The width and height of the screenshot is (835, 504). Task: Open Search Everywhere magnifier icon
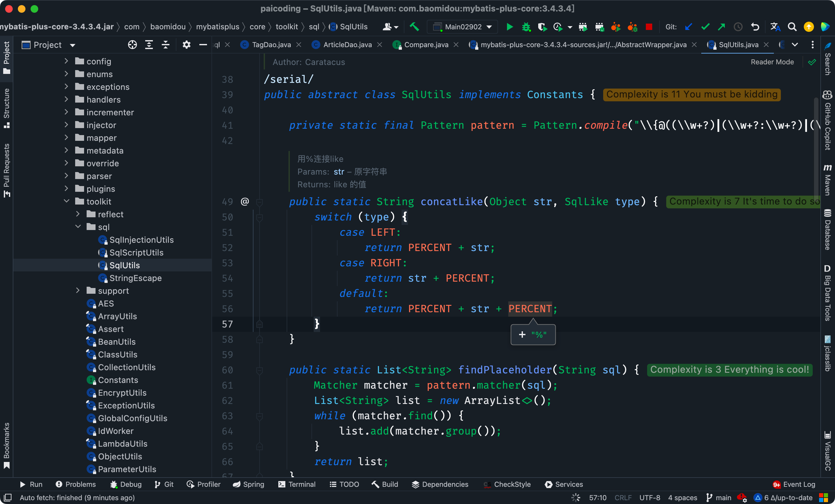click(x=792, y=27)
